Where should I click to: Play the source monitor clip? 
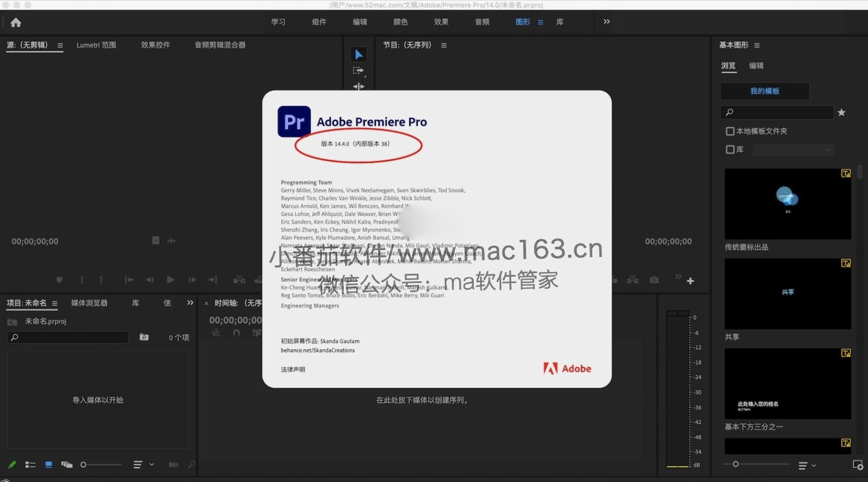170,280
